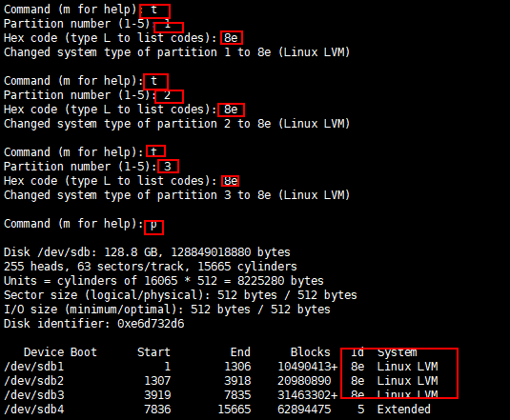
Task: Select 'Changed system type of partition 3' line
Action: (x=176, y=195)
